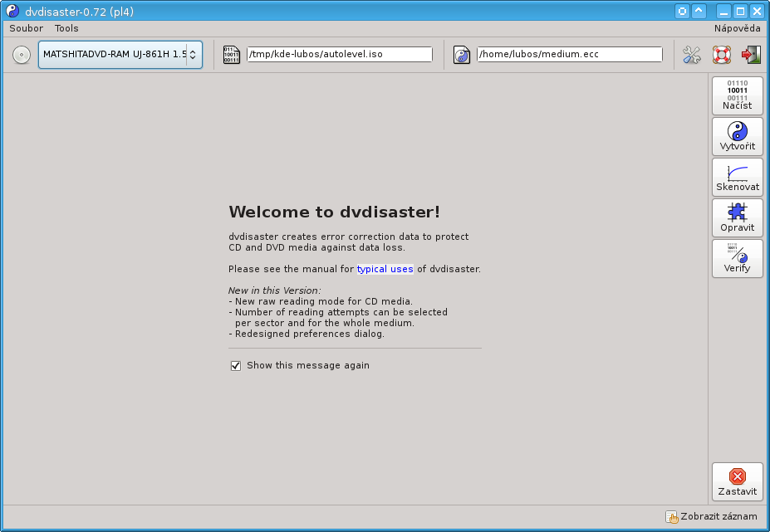
Task: Open the Nápověda help menu
Action: (737, 28)
